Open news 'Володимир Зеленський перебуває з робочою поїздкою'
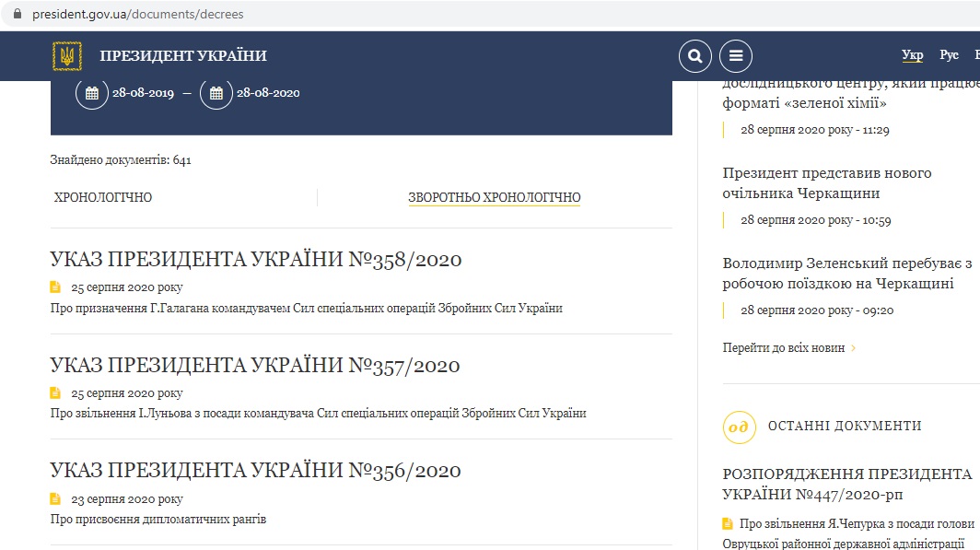Viewport: 980px width, 550px height. click(x=847, y=273)
